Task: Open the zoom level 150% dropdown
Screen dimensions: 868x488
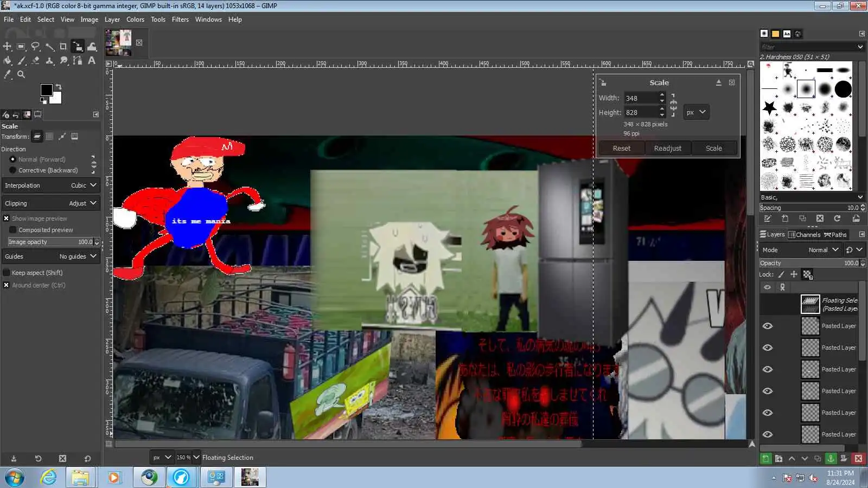Action: click(188, 458)
